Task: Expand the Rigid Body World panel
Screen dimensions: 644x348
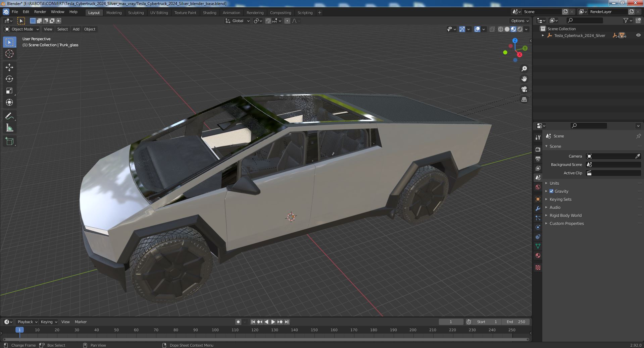Action: tap(565, 215)
